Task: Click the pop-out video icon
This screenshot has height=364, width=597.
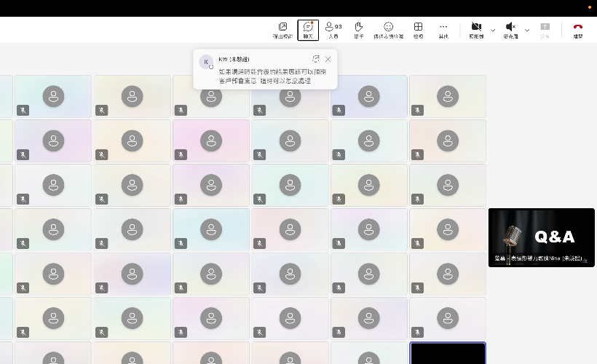Action: tap(282, 29)
